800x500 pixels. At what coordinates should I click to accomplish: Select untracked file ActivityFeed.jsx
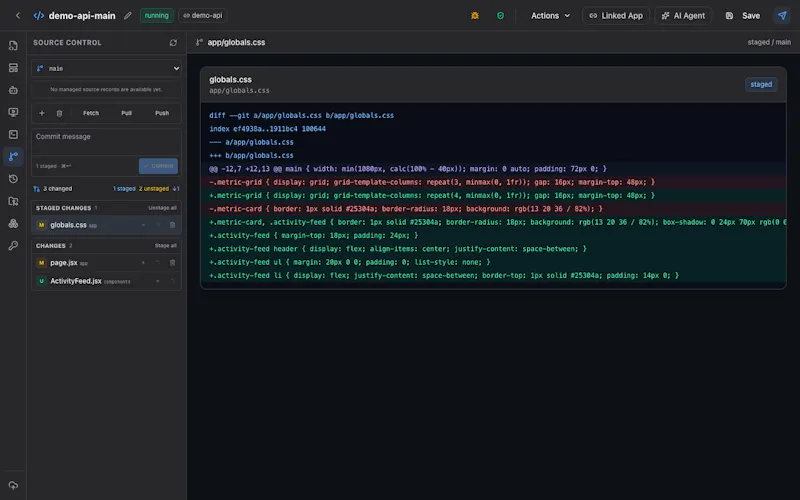pyautogui.click(x=107, y=281)
